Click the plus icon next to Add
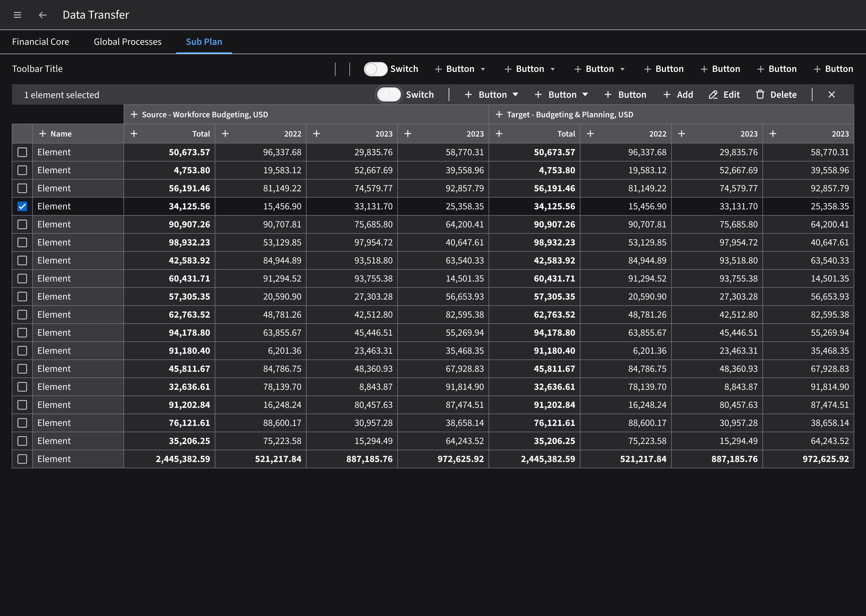Viewport: 866px width, 616px height. click(x=667, y=95)
